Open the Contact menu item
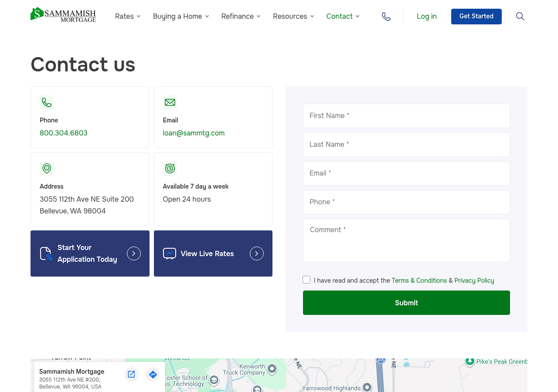Viewport: 558px width, 392px height. pos(343,16)
